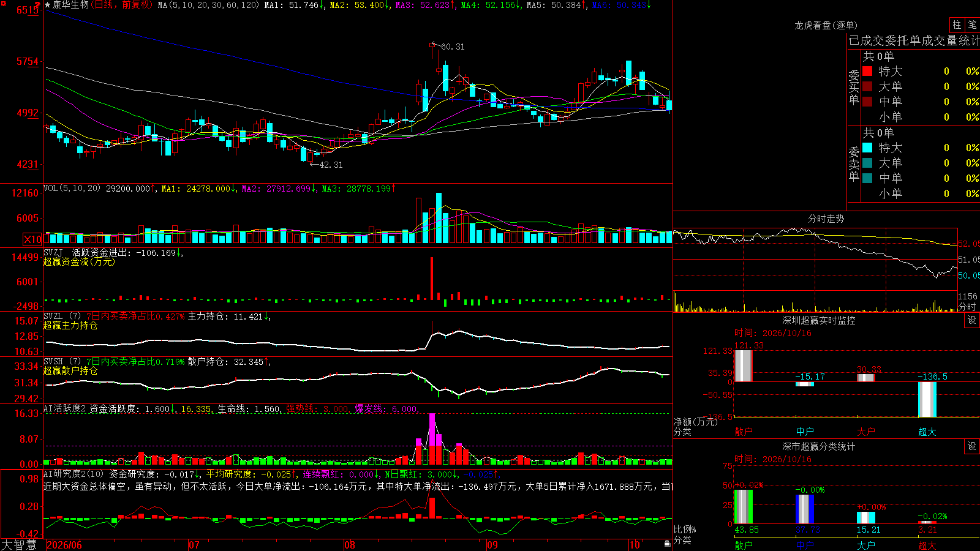Click dark red 大单 swatch under 委买单
The height and width of the screenshot is (551, 980).
pyautogui.click(x=867, y=86)
